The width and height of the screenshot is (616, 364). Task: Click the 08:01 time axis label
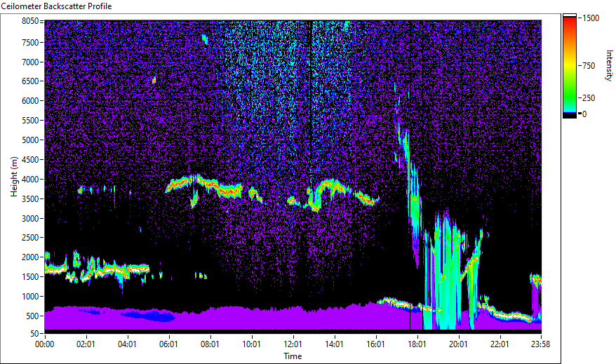pyautogui.click(x=210, y=344)
